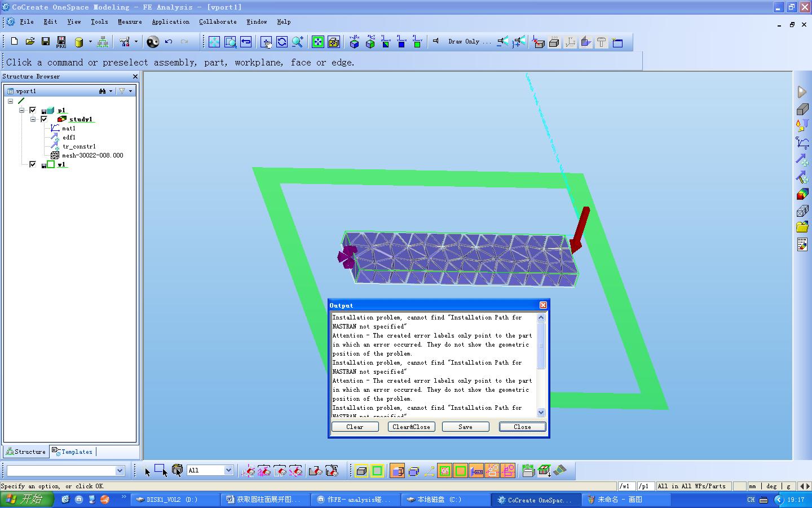Click the colored results cube icon
Screen dimensions: 812x508
point(802,194)
